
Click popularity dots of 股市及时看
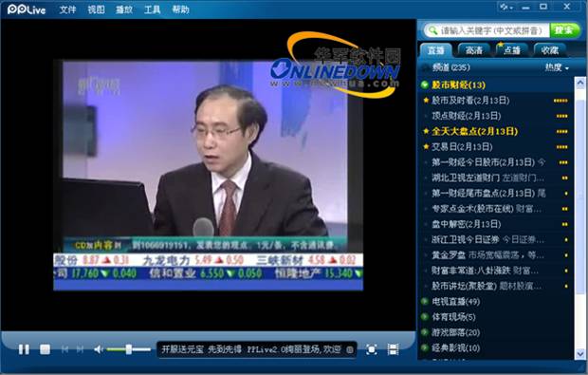[560, 101]
